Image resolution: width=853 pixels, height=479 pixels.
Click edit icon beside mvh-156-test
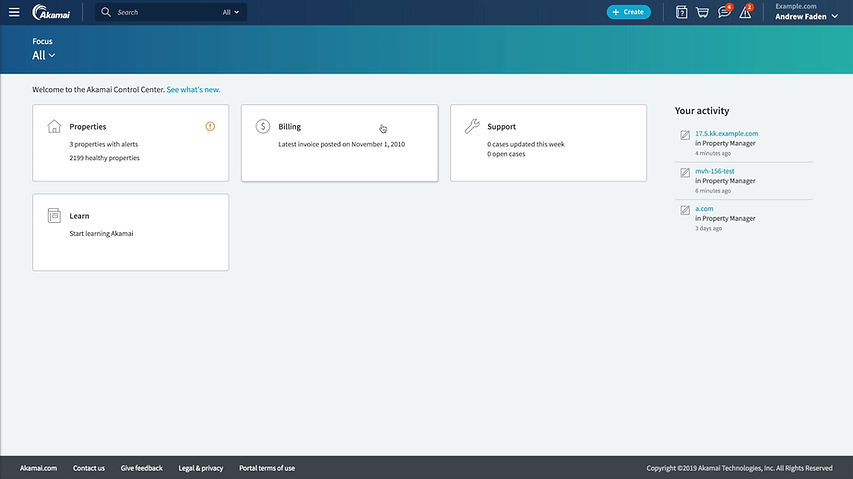pos(685,172)
